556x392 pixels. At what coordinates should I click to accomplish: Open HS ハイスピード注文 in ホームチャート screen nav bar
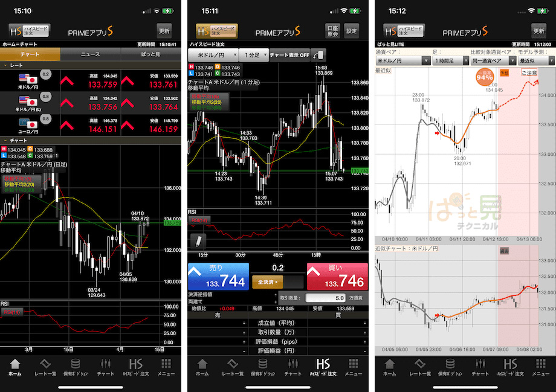click(136, 367)
